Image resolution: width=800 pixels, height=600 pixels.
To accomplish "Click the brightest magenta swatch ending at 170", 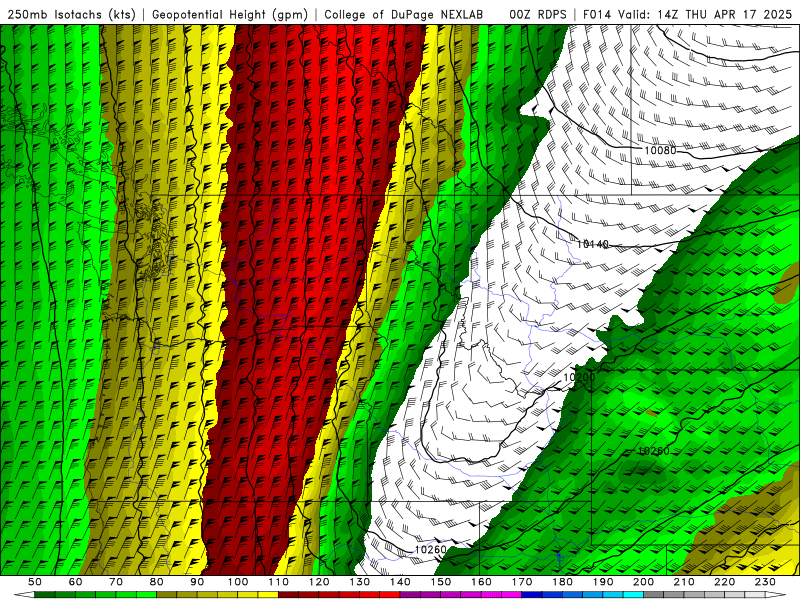I will pyautogui.click(x=511, y=595).
